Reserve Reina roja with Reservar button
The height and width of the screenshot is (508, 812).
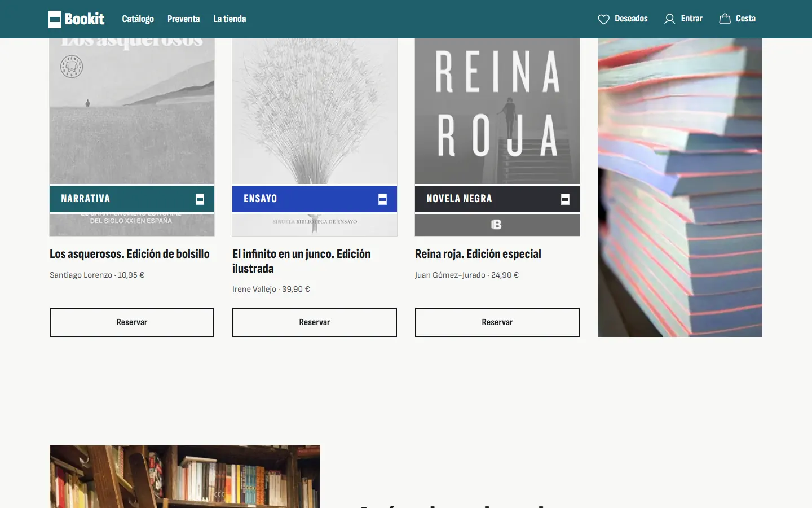[497, 322]
